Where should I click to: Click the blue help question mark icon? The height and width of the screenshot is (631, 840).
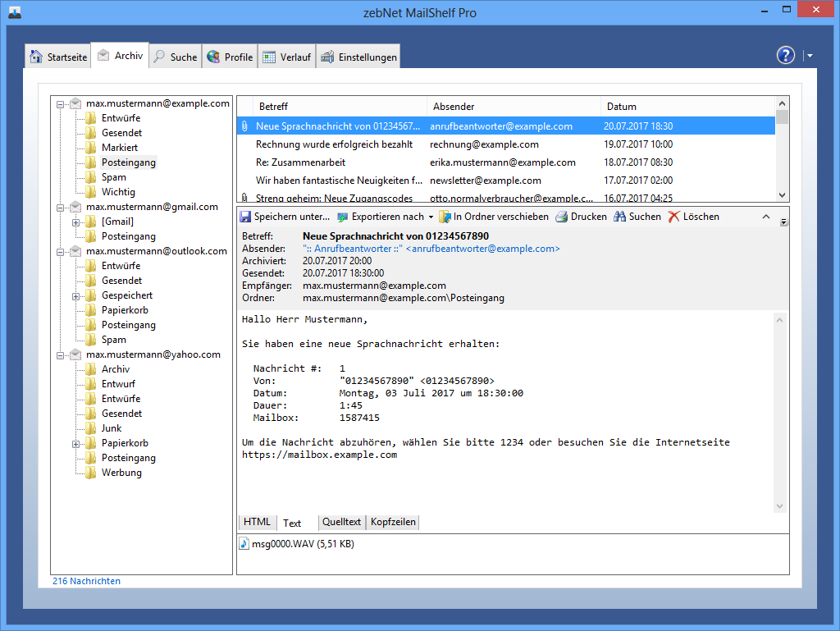[785, 55]
